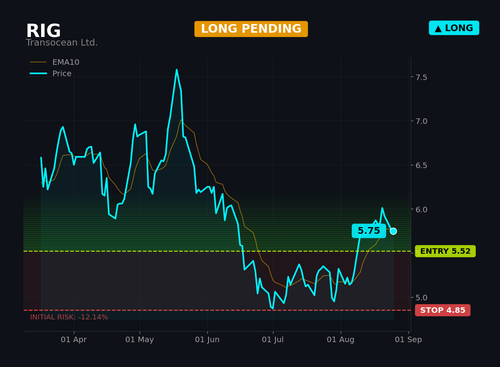
Task: Click the 5.0 price axis label
Action: (421, 297)
